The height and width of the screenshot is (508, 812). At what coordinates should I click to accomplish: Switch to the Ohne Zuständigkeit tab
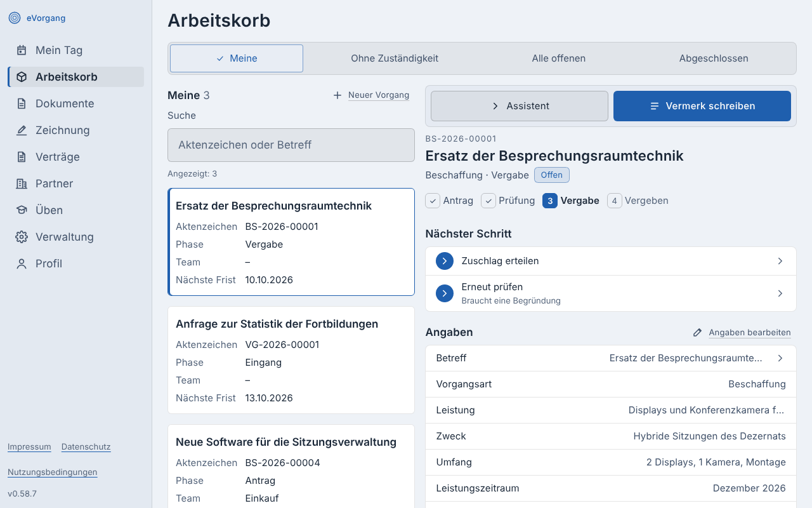(x=395, y=58)
